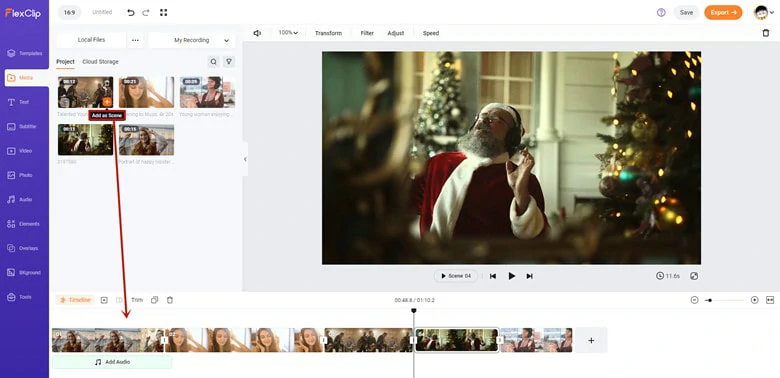Click the Export button
Viewport: 780px width, 378px height.
coord(723,12)
